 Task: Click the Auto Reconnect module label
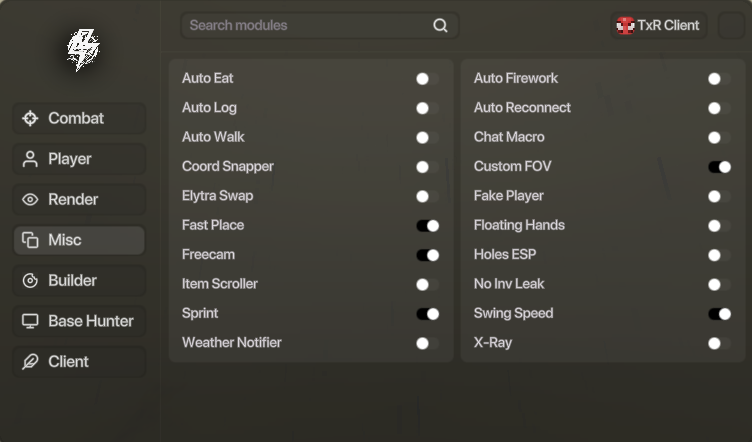click(522, 108)
